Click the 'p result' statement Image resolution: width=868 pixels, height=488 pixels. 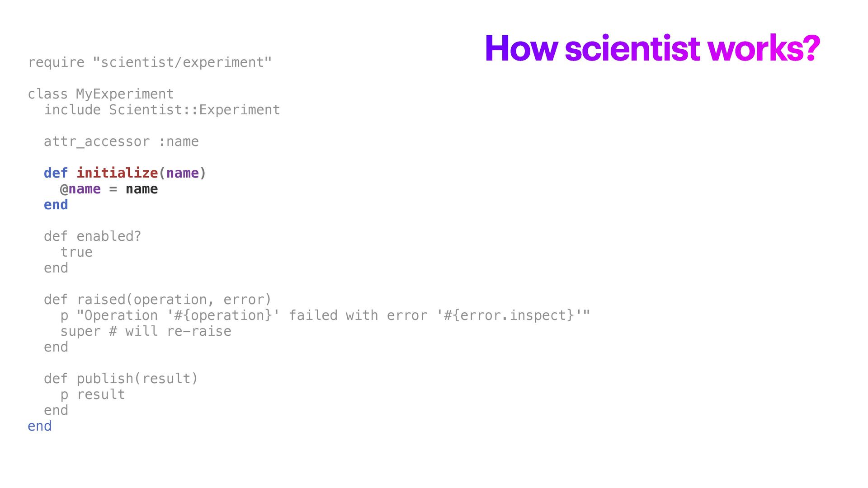(93, 394)
